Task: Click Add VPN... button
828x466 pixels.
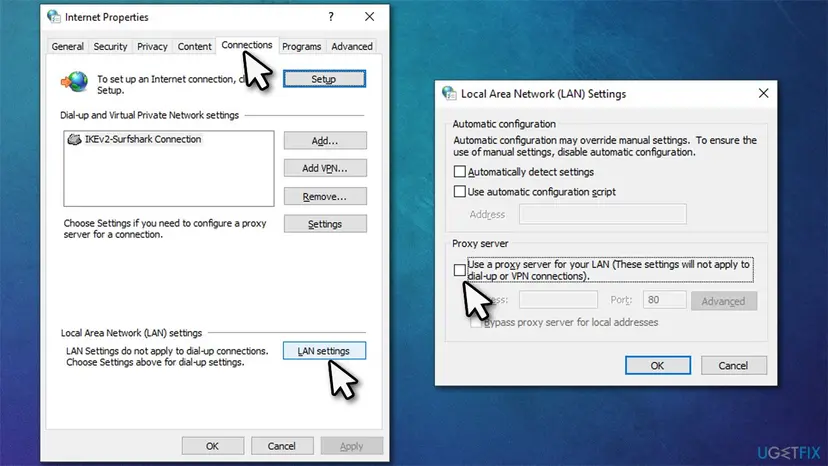Action: [325, 168]
